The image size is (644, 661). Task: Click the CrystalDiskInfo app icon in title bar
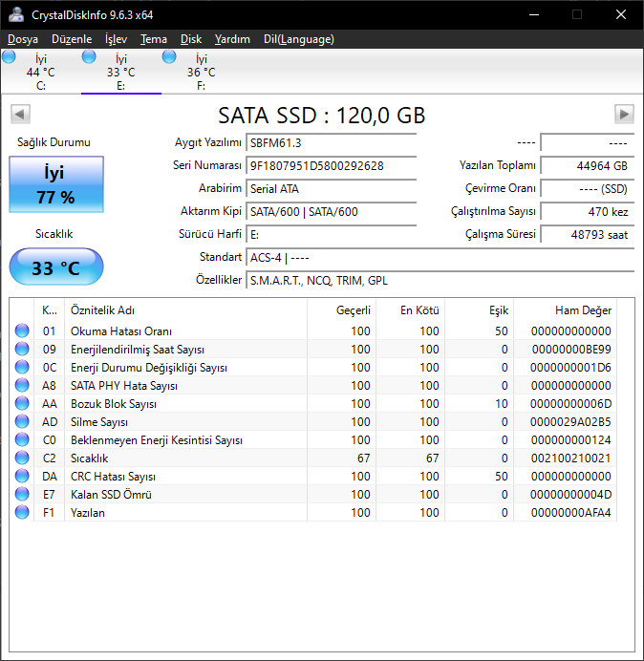point(16,14)
